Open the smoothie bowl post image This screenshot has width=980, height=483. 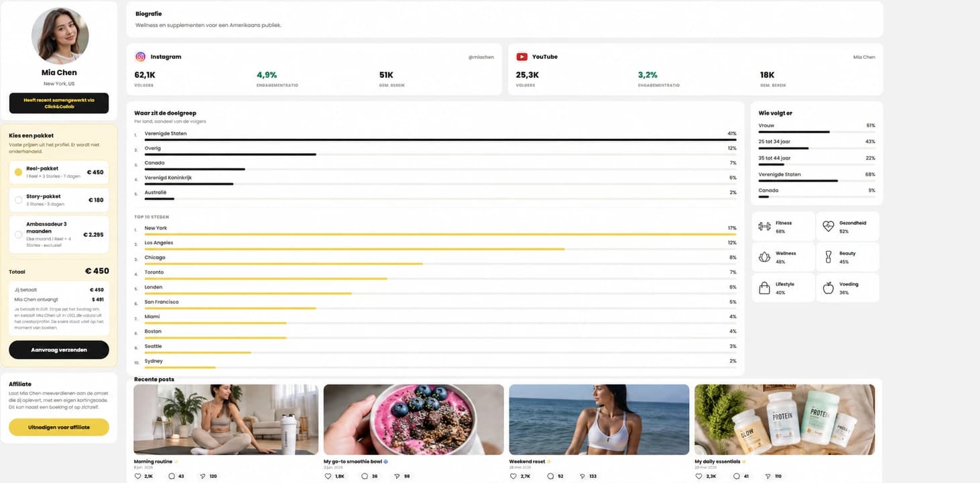(x=414, y=420)
